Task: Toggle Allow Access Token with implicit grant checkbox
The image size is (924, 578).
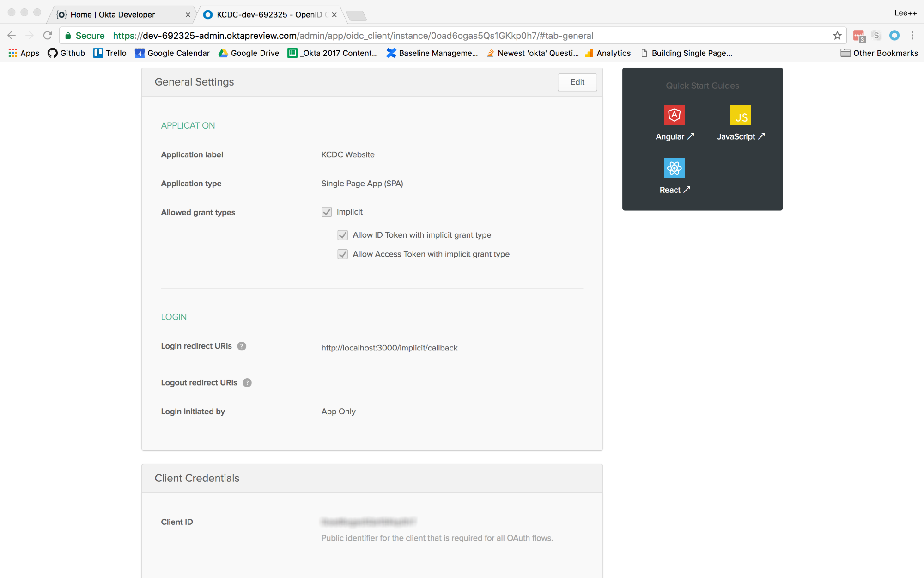Action: (342, 254)
